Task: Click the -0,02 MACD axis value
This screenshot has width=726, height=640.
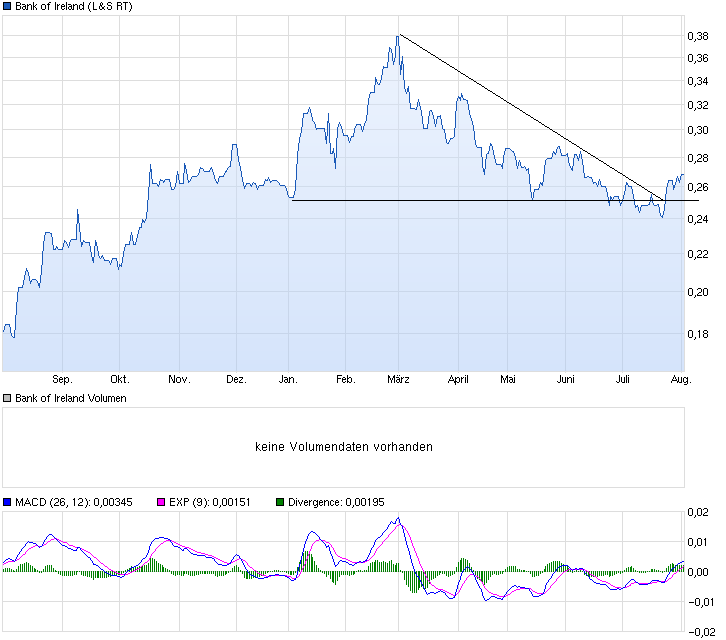Action: (701, 632)
